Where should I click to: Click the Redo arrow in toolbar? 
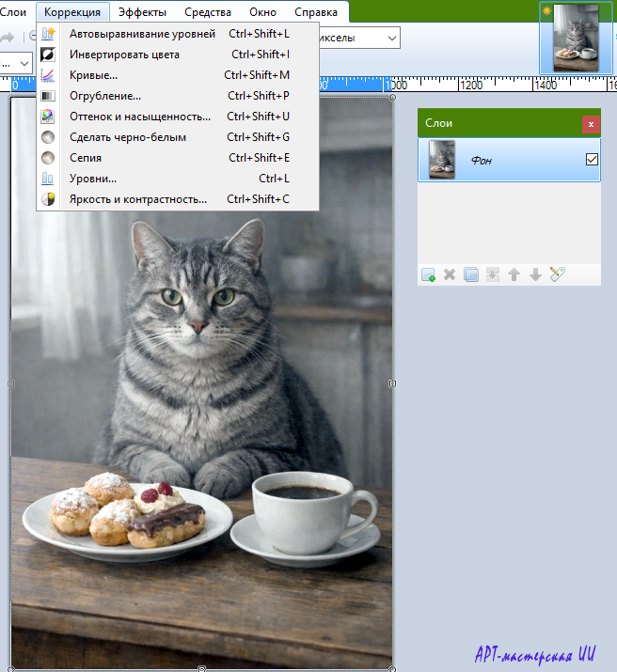coord(7,38)
